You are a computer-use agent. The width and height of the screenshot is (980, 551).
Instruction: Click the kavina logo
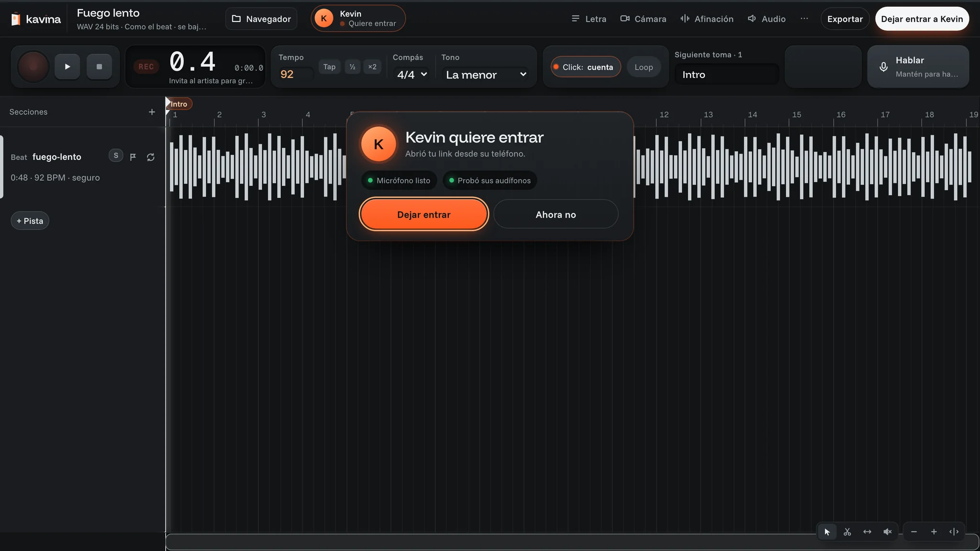coord(36,19)
